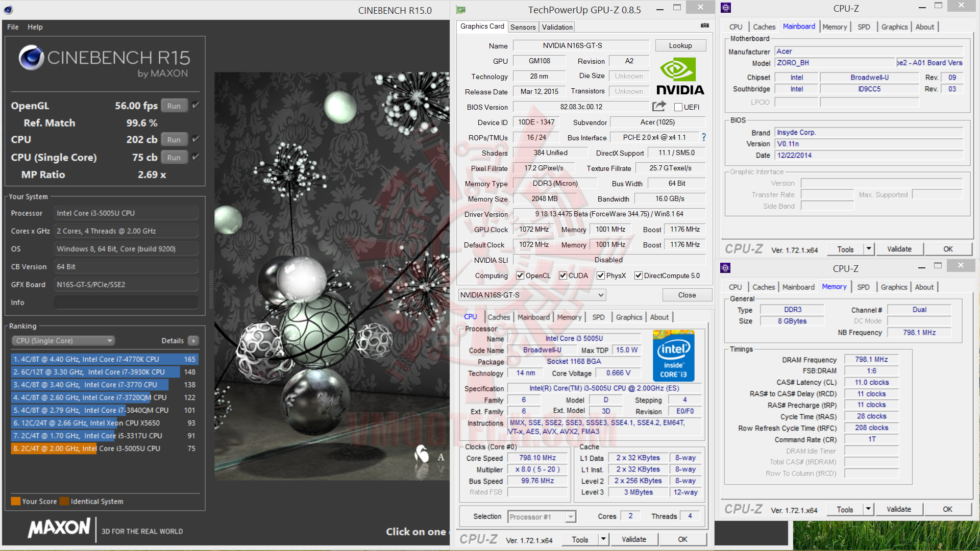Toggle the OpenCL computing checkbox
The width and height of the screenshot is (980, 551).
coord(520,275)
